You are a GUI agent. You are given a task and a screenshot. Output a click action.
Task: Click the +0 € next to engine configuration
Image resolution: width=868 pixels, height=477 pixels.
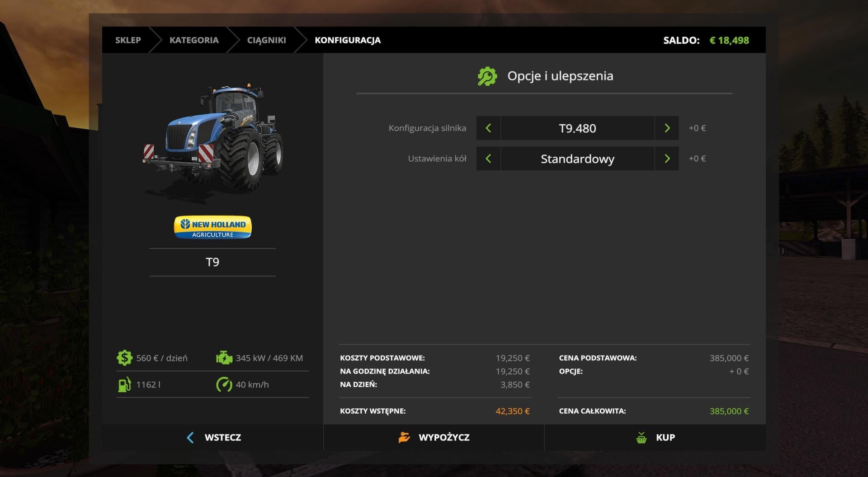tap(697, 128)
